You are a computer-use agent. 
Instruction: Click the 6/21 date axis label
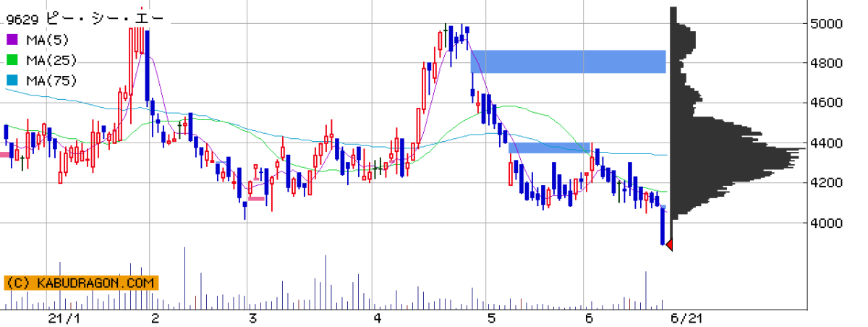[686, 318]
